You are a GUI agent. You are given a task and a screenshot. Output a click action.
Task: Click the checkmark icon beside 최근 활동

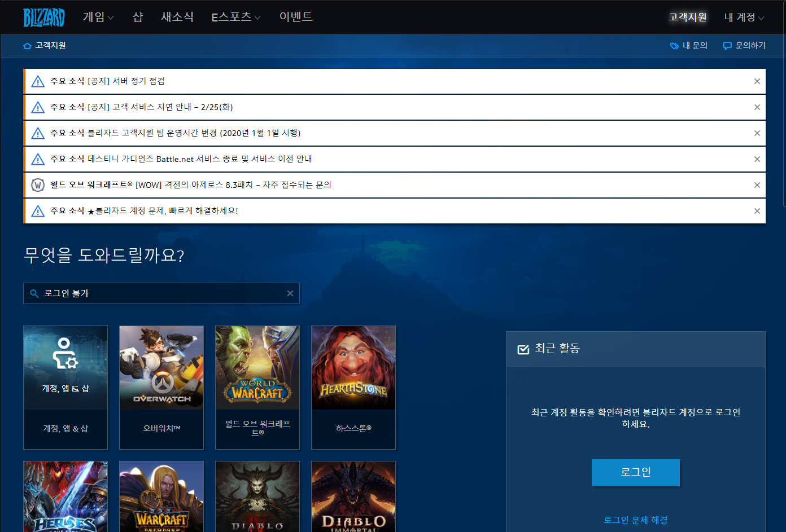pyautogui.click(x=523, y=349)
